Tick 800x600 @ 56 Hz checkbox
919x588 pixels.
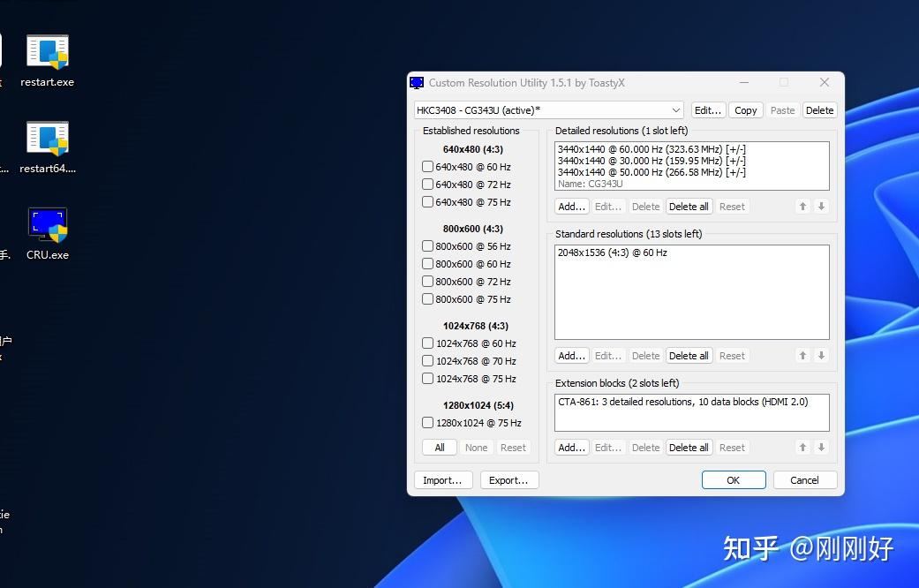click(x=428, y=246)
